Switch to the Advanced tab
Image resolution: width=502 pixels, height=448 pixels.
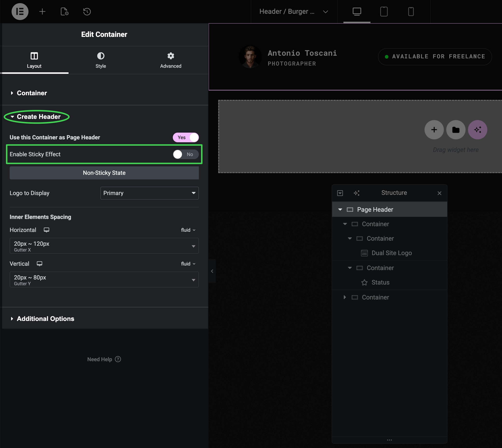coord(170,60)
